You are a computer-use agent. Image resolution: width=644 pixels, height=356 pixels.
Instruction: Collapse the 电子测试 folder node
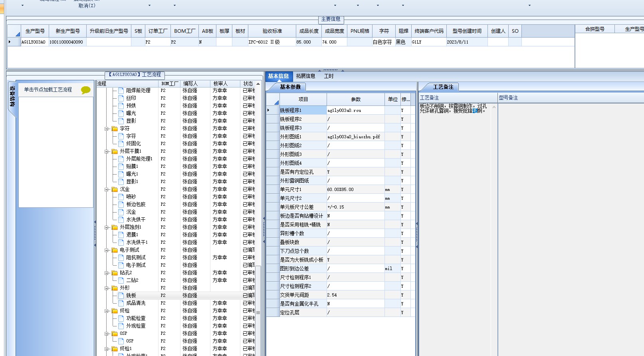(x=107, y=250)
